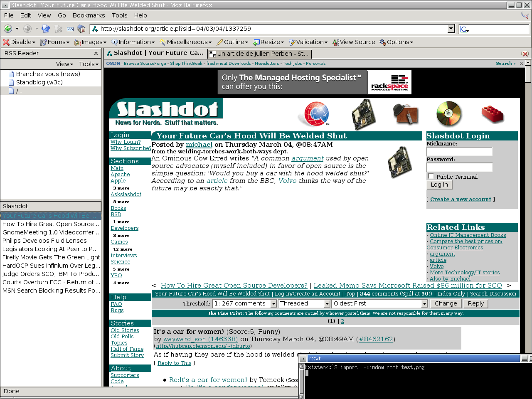Open the Edit menu
The height and width of the screenshot is (399, 532).
click(26, 15)
